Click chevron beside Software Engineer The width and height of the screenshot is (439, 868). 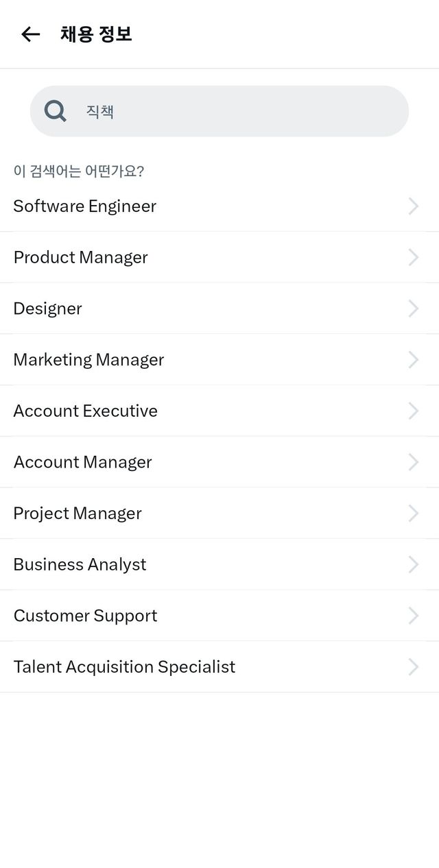pyautogui.click(x=413, y=206)
